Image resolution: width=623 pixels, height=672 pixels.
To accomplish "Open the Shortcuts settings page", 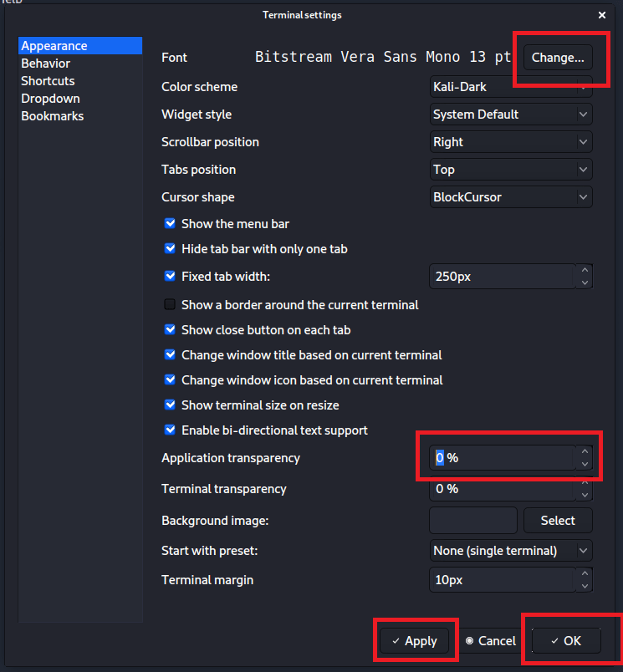I will tap(48, 81).
